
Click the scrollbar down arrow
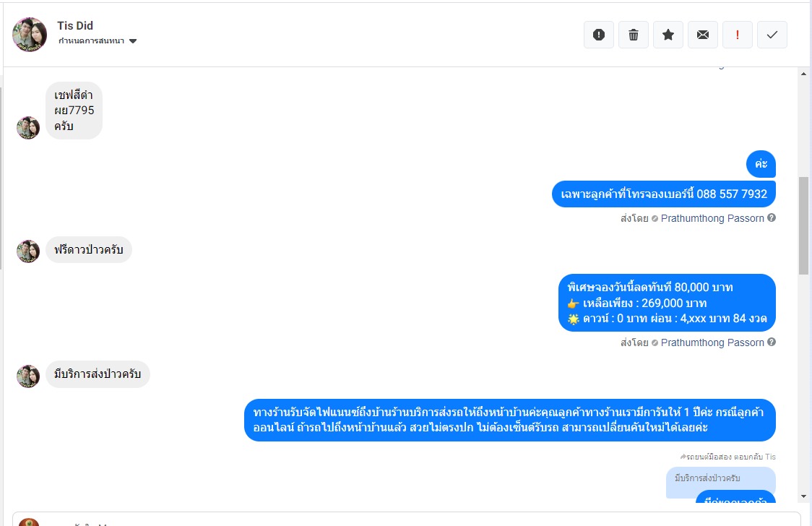tap(803, 496)
